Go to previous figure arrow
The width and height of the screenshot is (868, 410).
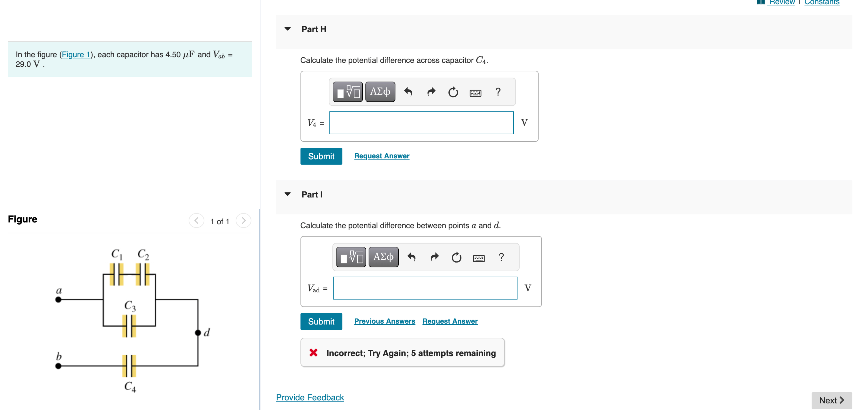pyautogui.click(x=197, y=221)
